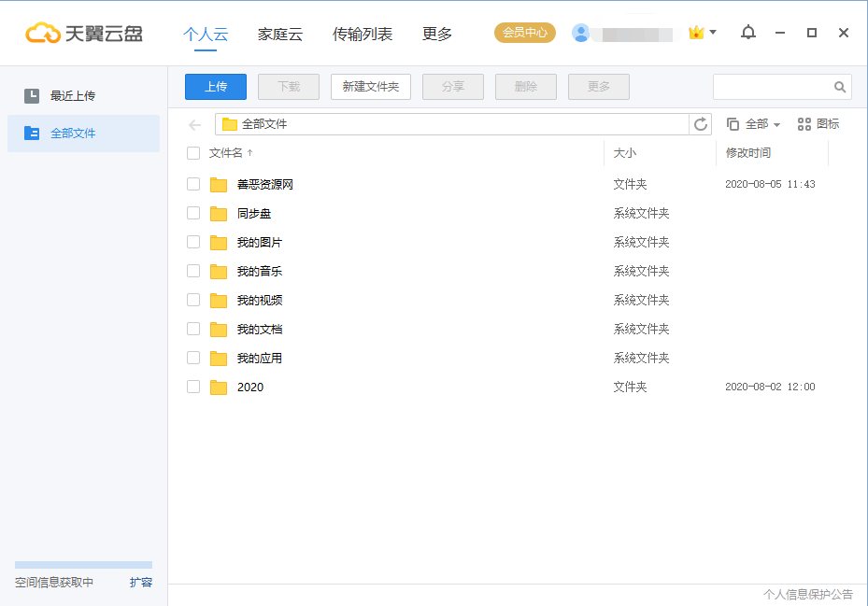Click the storage space usage bar
Screen dimensions: 868x606
point(83,565)
